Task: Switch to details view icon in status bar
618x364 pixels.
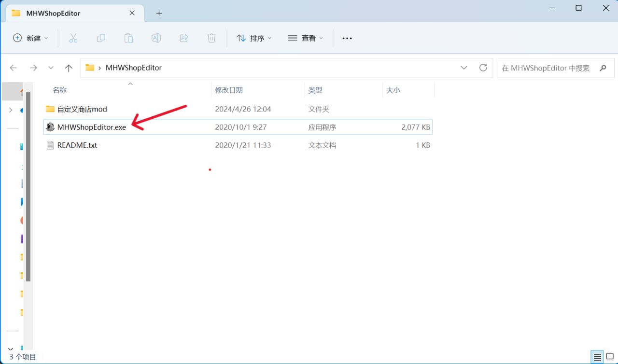Action: [598, 357]
